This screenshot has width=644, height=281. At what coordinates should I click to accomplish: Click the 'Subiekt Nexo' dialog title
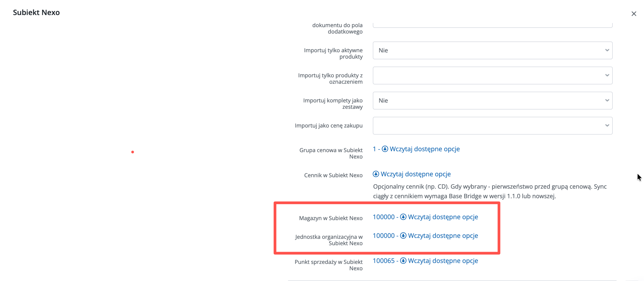36,13
